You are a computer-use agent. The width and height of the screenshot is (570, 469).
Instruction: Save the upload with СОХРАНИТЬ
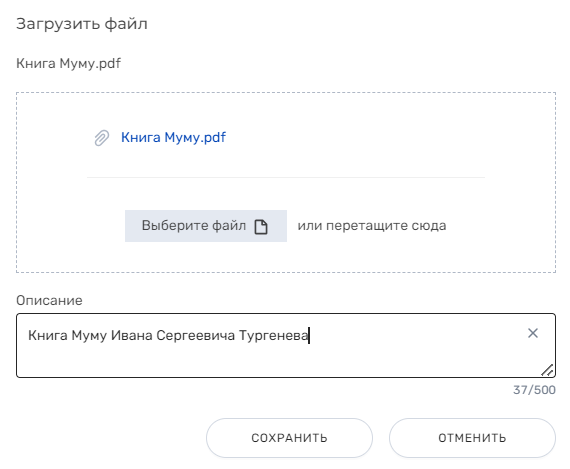[x=289, y=438]
